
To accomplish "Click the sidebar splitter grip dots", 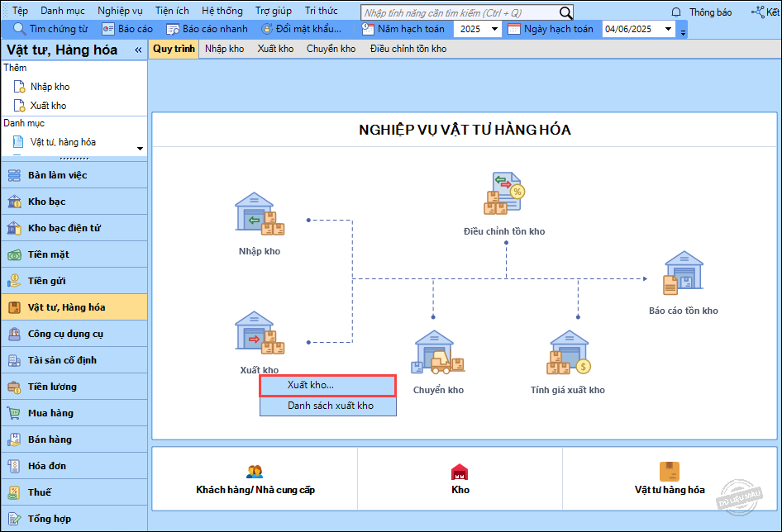I will (74, 159).
